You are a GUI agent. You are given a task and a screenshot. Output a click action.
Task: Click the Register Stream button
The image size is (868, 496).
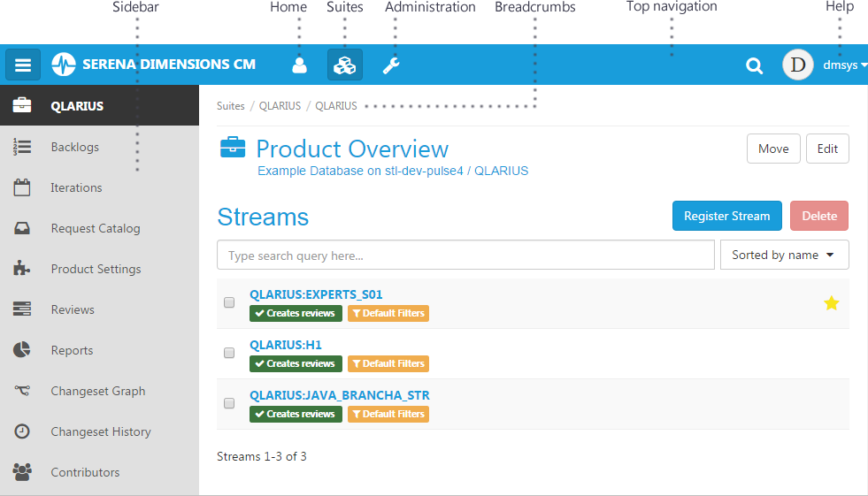(726, 216)
